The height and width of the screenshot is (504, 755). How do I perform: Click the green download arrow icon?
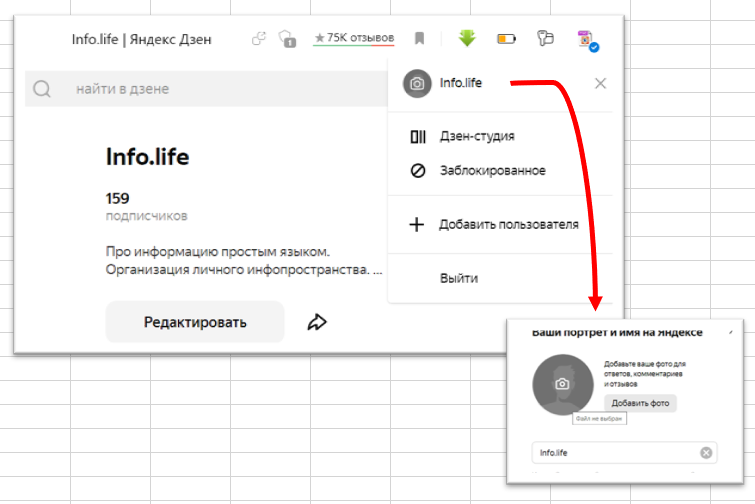tap(467, 38)
